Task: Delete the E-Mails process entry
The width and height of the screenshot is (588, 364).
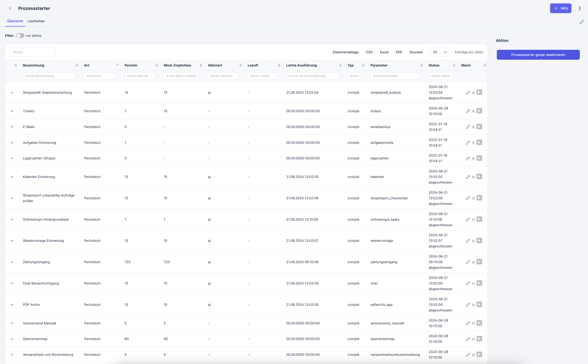Action: point(473,127)
